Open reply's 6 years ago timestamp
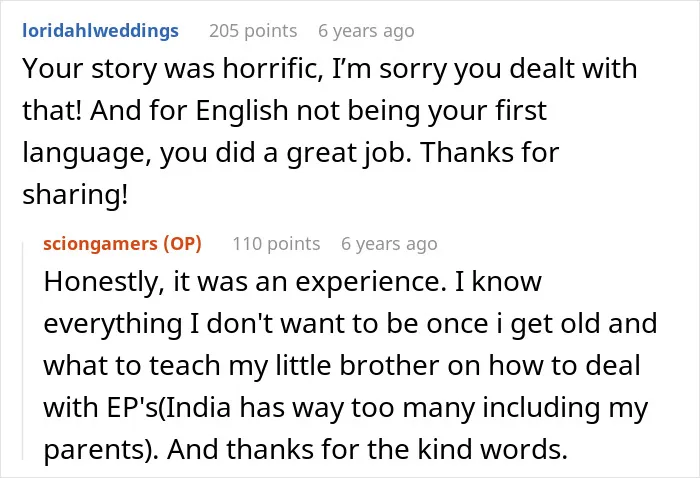 389,244
